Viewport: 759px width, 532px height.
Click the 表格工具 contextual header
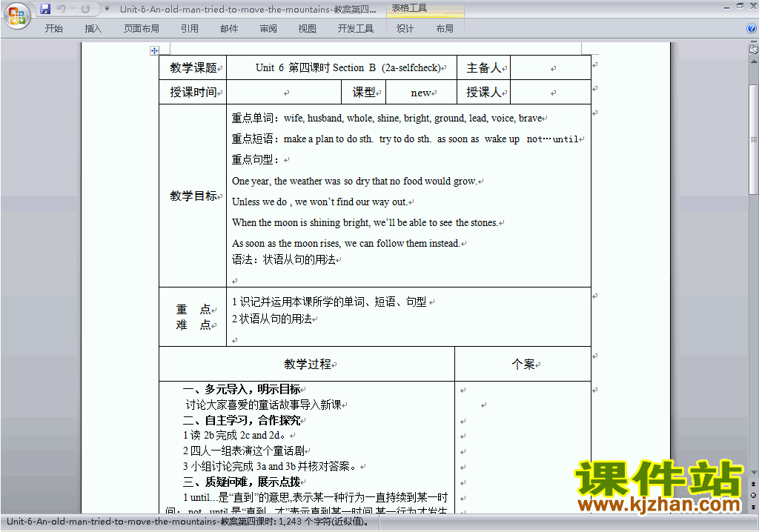coord(425,9)
